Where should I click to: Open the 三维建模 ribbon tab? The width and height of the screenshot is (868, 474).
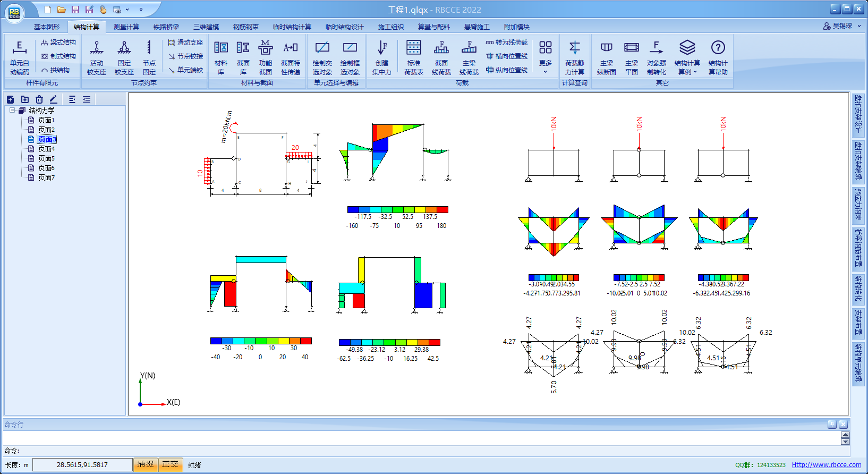(206, 27)
